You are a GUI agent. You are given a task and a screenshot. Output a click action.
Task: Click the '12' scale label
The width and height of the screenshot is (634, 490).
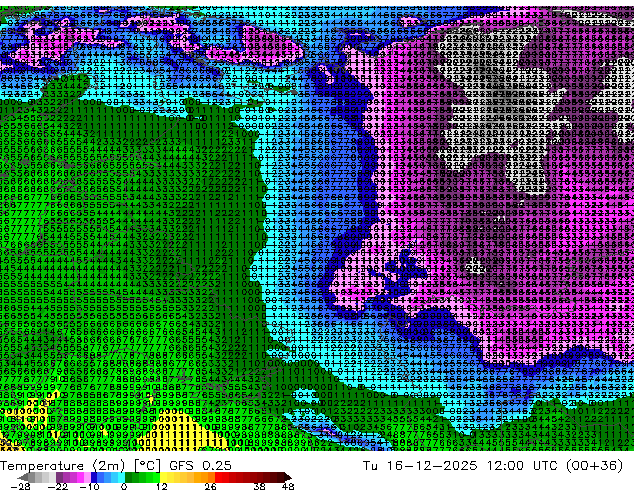click(x=162, y=486)
